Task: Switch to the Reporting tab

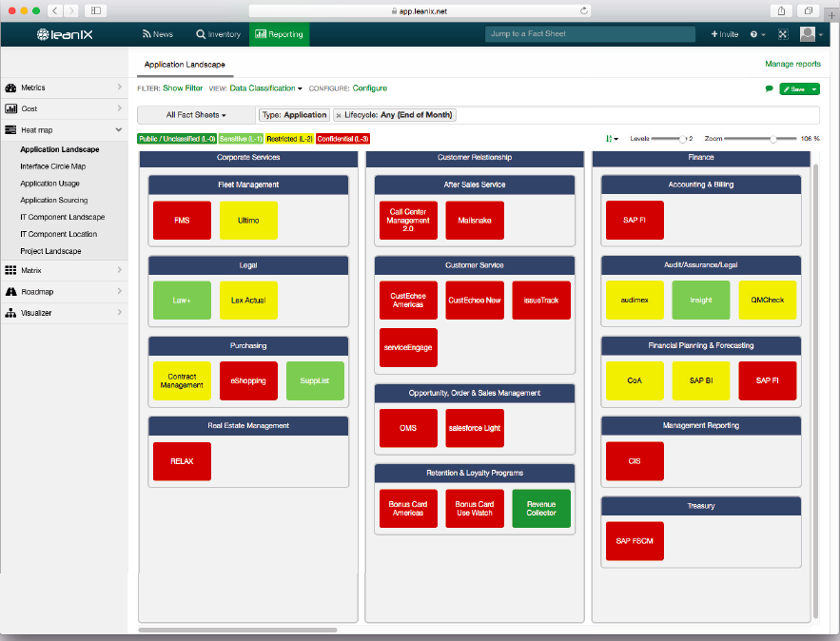Action: (x=281, y=33)
